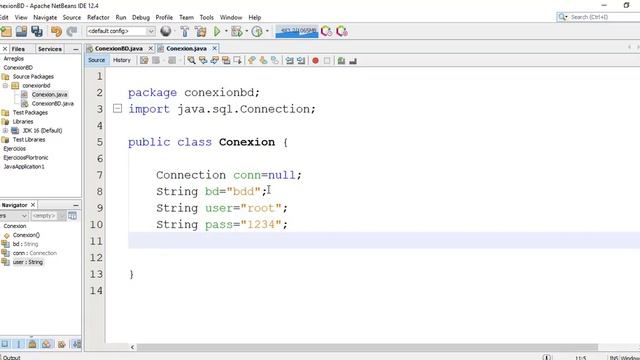Image resolution: width=640 pixels, height=360 pixels.
Task: Open the Source menu
Action: click(x=72, y=18)
